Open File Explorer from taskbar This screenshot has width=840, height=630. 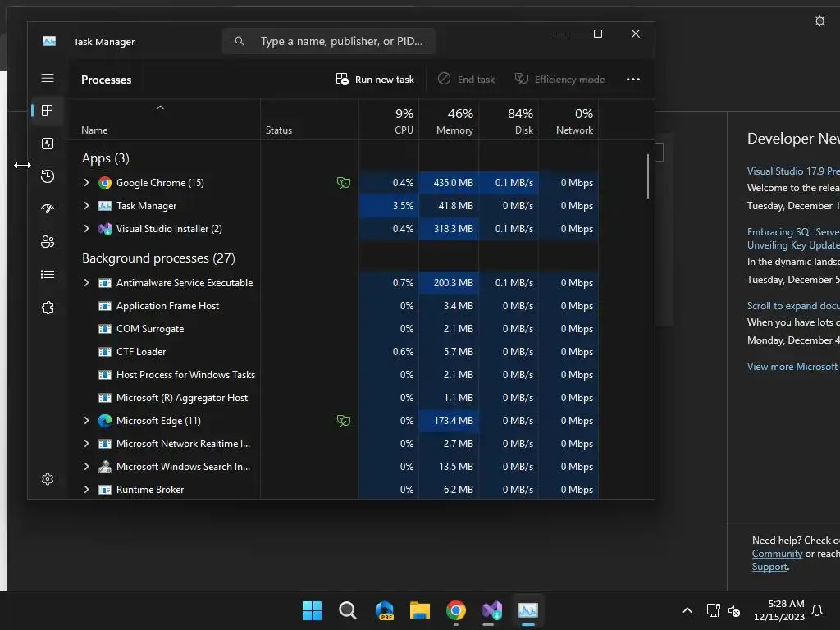tap(420, 610)
